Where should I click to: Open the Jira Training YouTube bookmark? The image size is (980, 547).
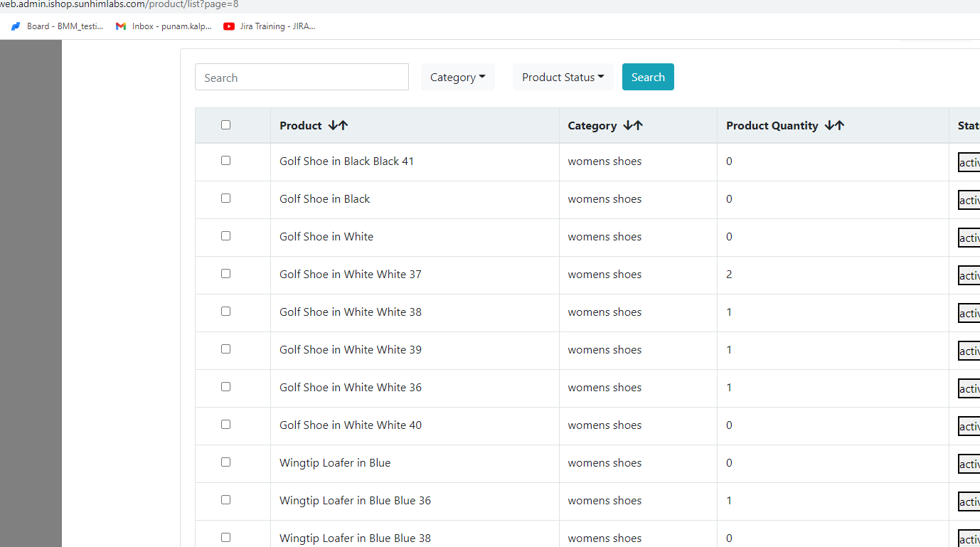click(270, 26)
